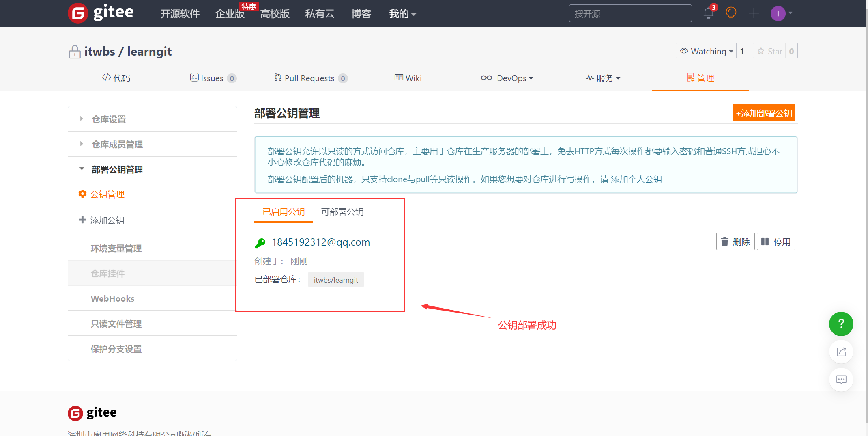This screenshot has height=436, width=868.
Task: Open 仓库挂件 in sidebar
Action: [153, 273]
